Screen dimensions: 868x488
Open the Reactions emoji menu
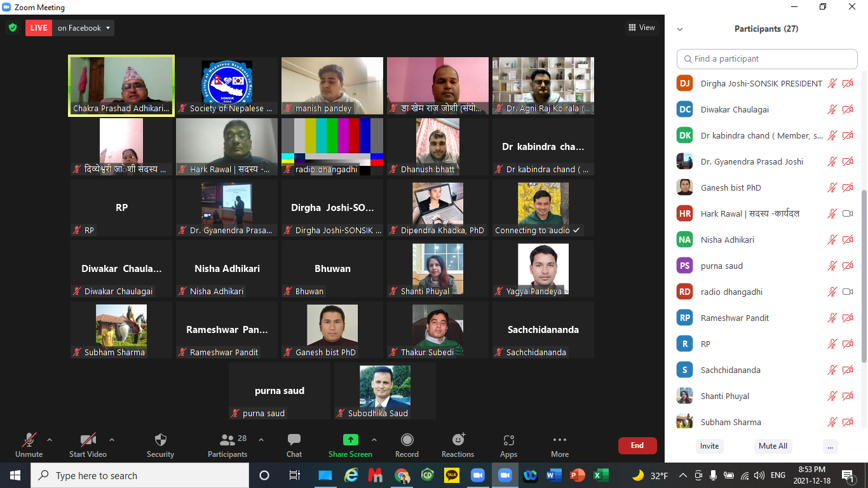(458, 440)
